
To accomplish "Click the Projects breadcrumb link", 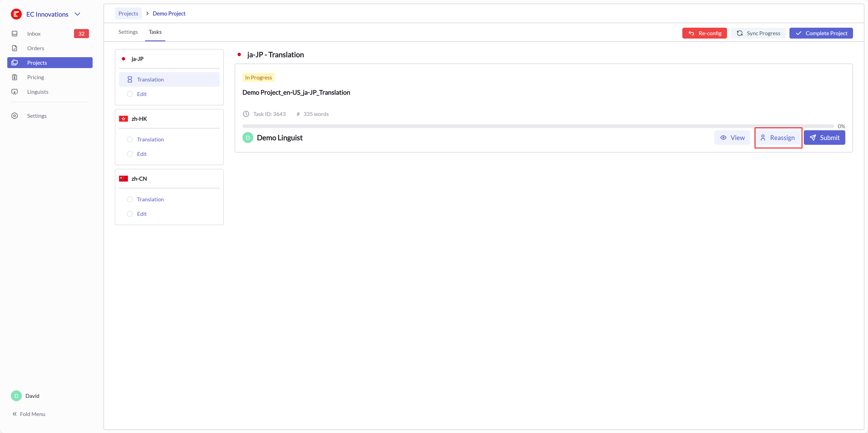I will click(128, 13).
